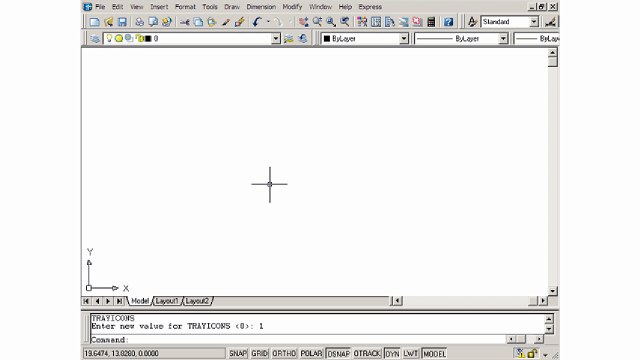Toggle freeze/thaw sun icon for layer 0

118,38
